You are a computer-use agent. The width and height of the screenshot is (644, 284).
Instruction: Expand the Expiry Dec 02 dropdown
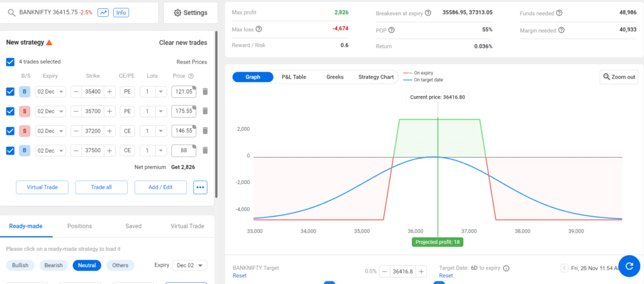pyautogui.click(x=189, y=265)
